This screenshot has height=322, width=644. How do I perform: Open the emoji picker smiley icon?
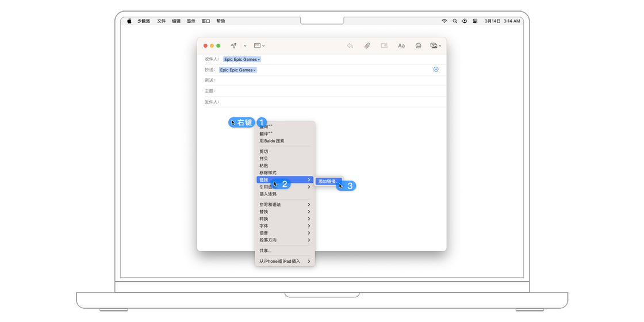tap(418, 45)
